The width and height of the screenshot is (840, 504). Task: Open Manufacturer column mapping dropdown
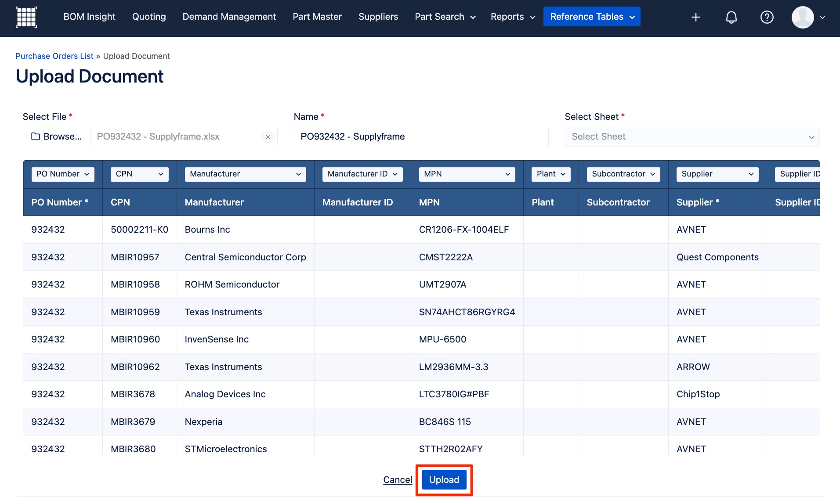coord(245,174)
